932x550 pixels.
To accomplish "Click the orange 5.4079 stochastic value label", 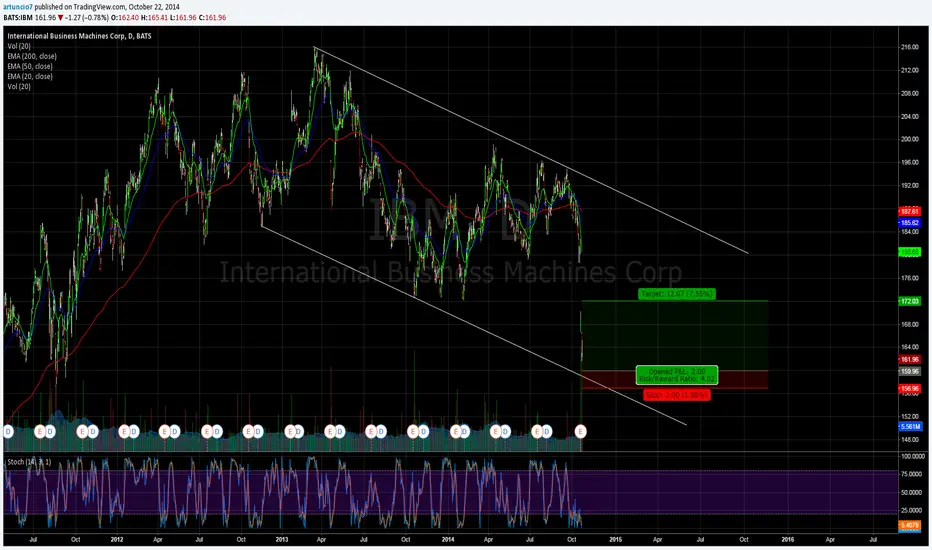I will [909, 525].
